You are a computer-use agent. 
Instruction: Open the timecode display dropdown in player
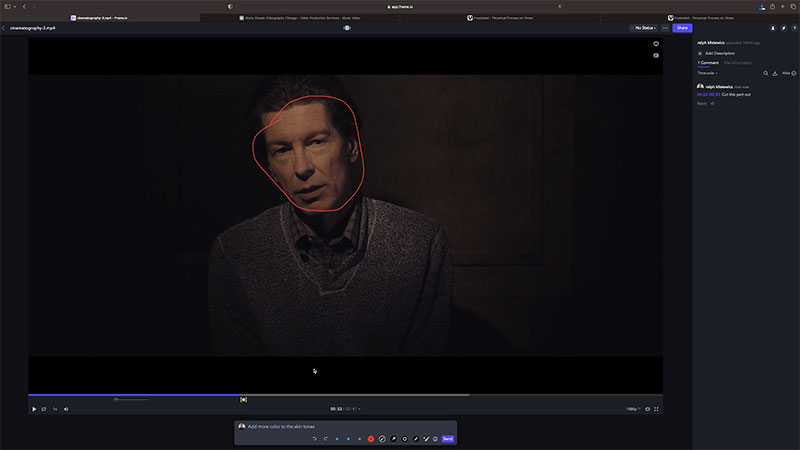pyautogui.click(x=345, y=409)
